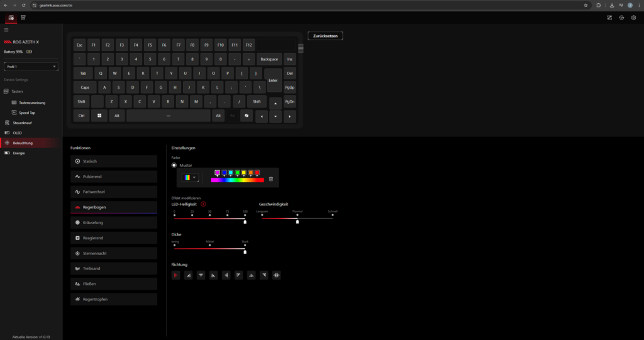Choose the Sternennacht lighting effect
This screenshot has width=644, height=340.
click(114, 253)
